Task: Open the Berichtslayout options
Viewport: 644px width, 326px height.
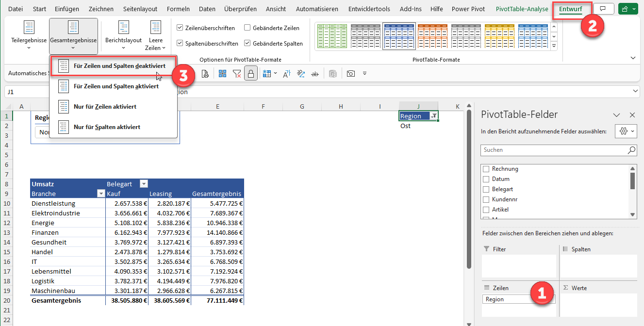Action: [x=123, y=36]
